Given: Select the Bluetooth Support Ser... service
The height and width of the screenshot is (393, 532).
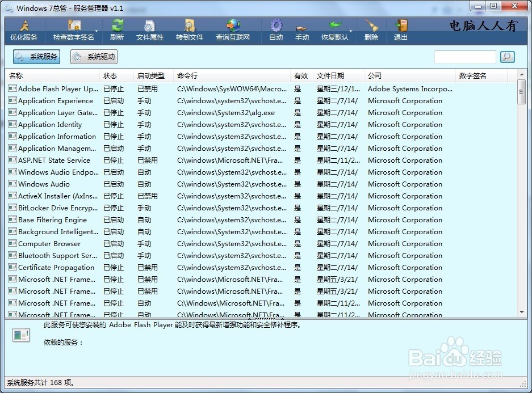Looking at the screenshot, I should pos(261,255).
